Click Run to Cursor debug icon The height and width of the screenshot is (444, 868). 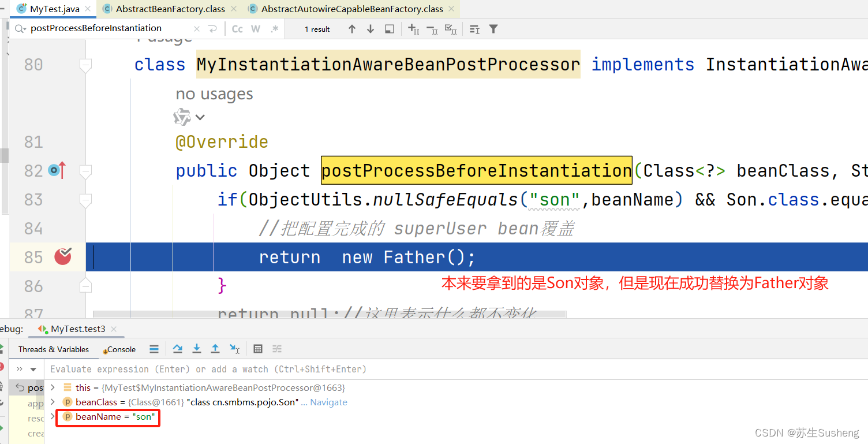click(x=234, y=349)
